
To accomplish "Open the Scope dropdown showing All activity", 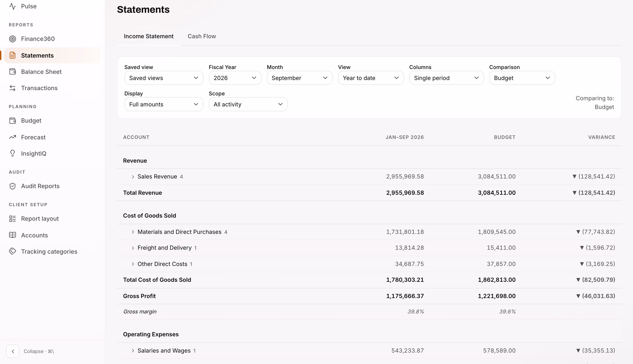I will [x=248, y=104].
